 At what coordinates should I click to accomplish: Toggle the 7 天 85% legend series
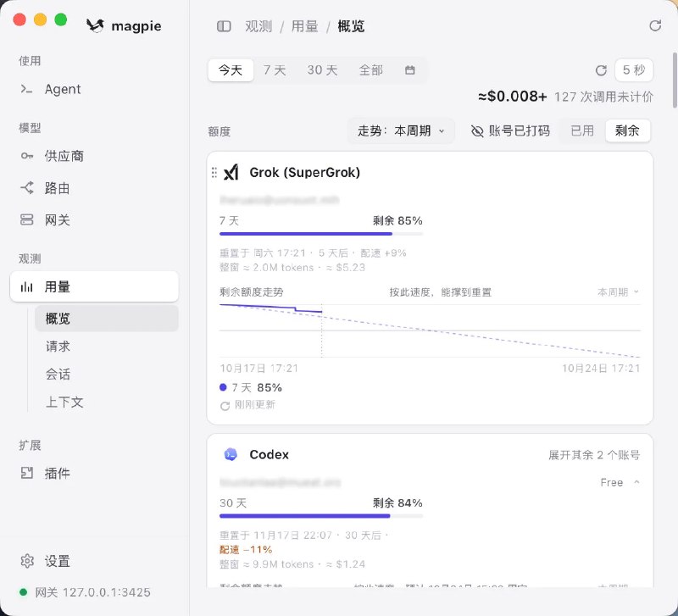tap(251, 388)
